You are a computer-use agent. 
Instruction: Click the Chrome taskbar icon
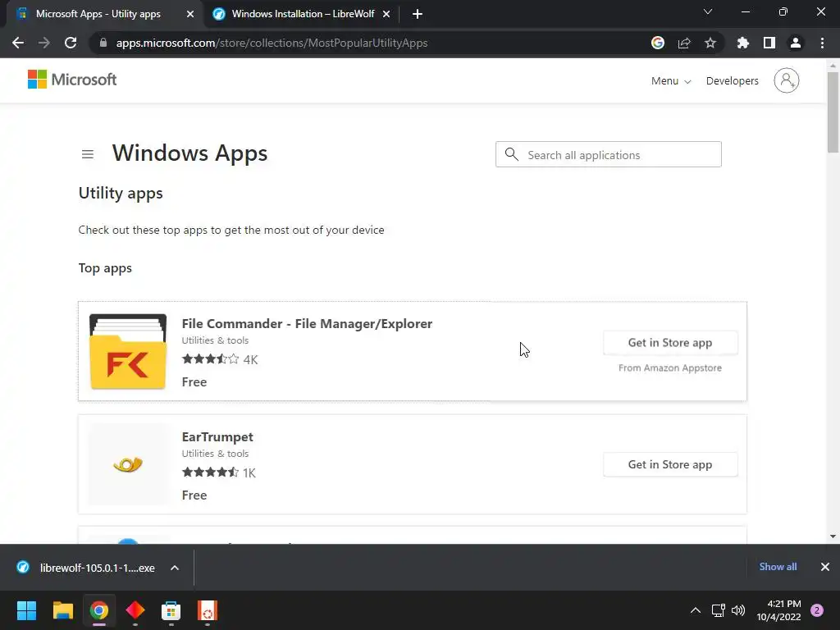coord(98,610)
